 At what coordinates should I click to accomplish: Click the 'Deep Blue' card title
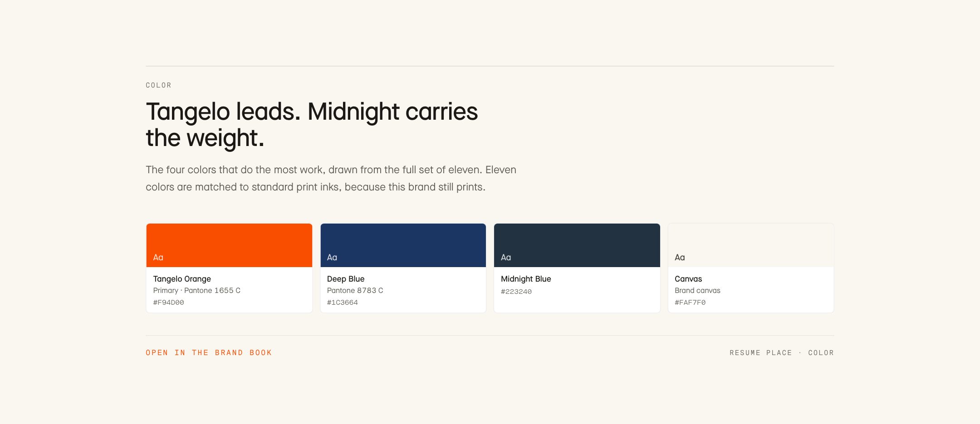(346, 279)
